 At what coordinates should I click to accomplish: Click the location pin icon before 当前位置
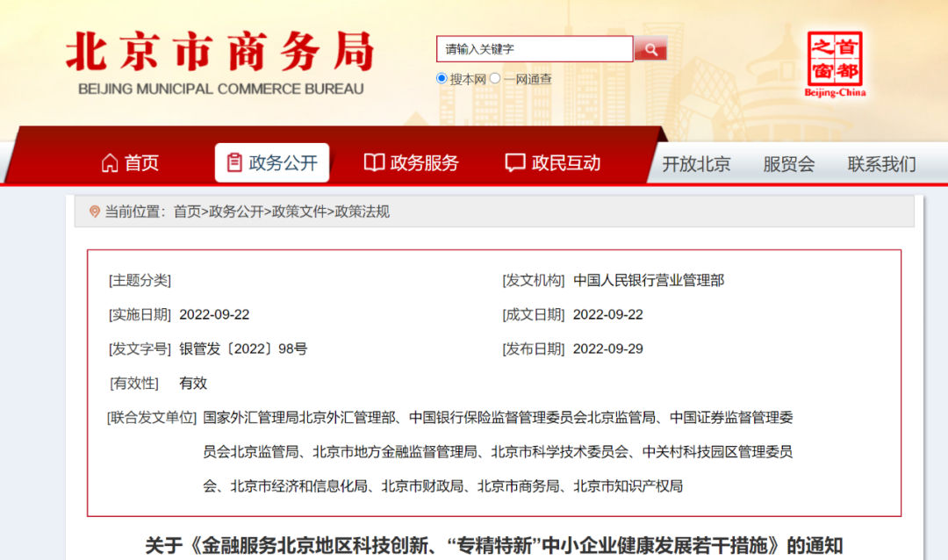pyautogui.click(x=94, y=212)
